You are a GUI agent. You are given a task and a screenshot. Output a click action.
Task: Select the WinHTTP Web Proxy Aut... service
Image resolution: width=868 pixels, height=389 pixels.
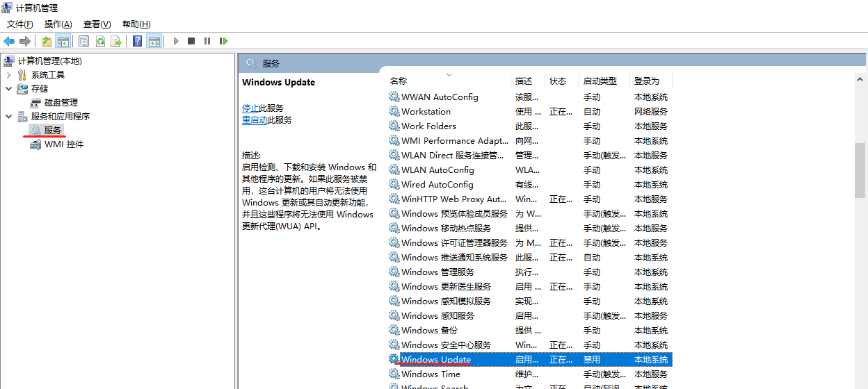(x=529, y=199)
